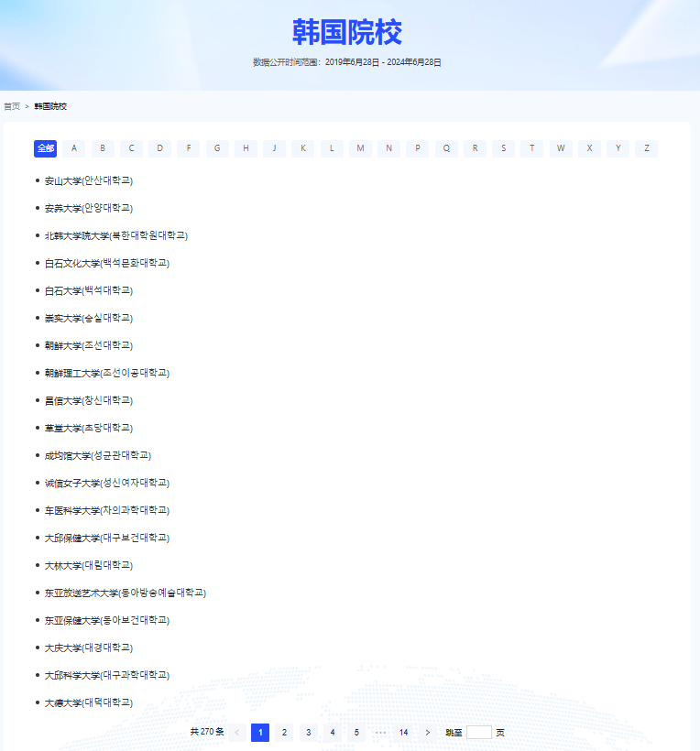
Task: Filter schools by letter L
Action: pyautogui.click(x=332, y=148)
